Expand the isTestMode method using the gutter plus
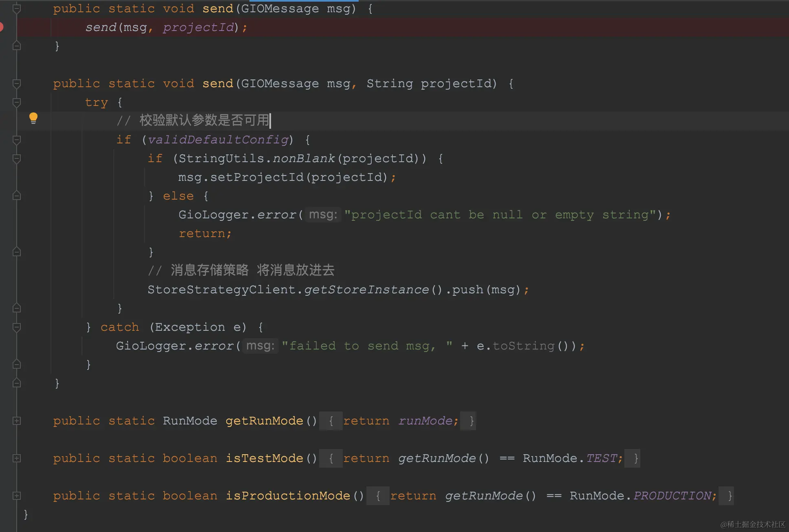789x532 pixels. tap(17, 458)
